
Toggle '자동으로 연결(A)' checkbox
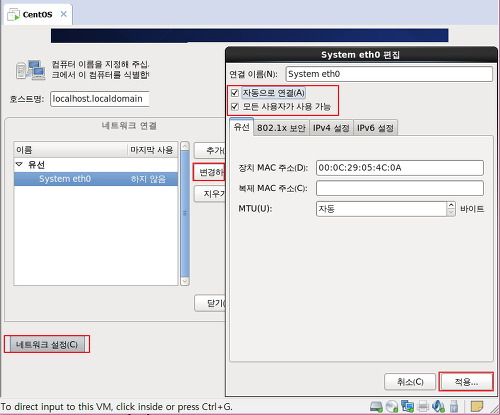[235, 93]
